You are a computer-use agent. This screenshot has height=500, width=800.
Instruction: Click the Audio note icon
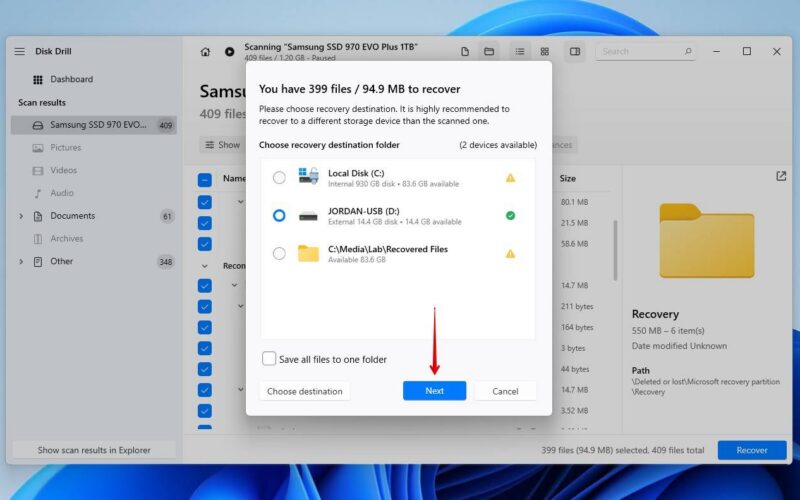click(38, 193)
